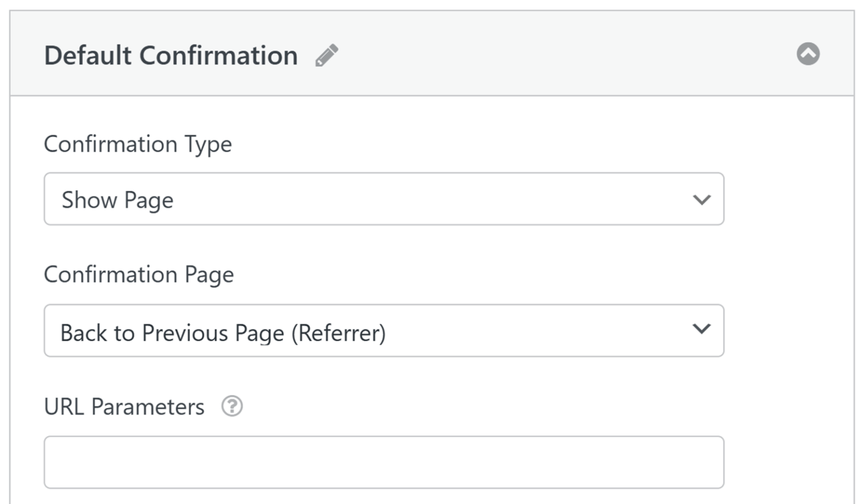Click the Default Confirmation title text

(x=172, y=54)
